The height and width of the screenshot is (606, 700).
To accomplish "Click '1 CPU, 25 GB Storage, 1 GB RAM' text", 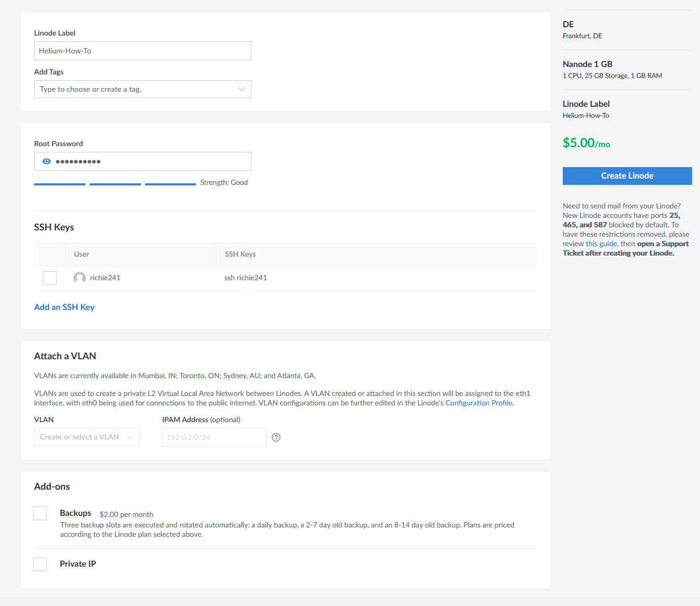I will (612, 75).
